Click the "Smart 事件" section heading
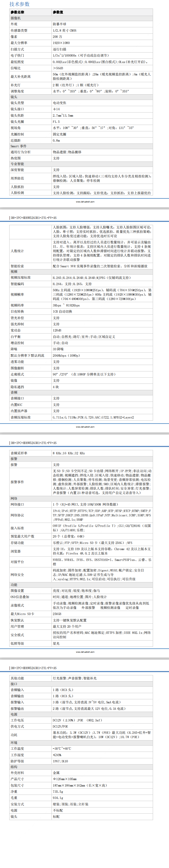 tap(18, 146)
